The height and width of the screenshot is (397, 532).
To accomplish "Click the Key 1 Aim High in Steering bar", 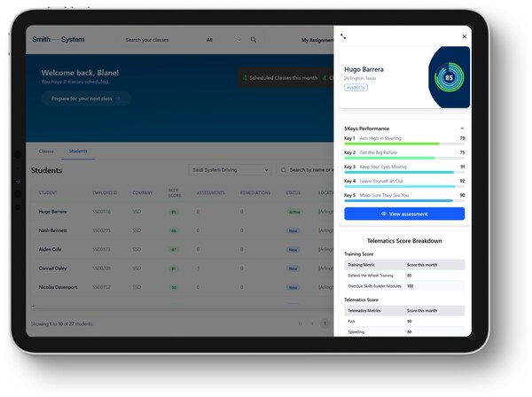I will (x=404, y=143).
